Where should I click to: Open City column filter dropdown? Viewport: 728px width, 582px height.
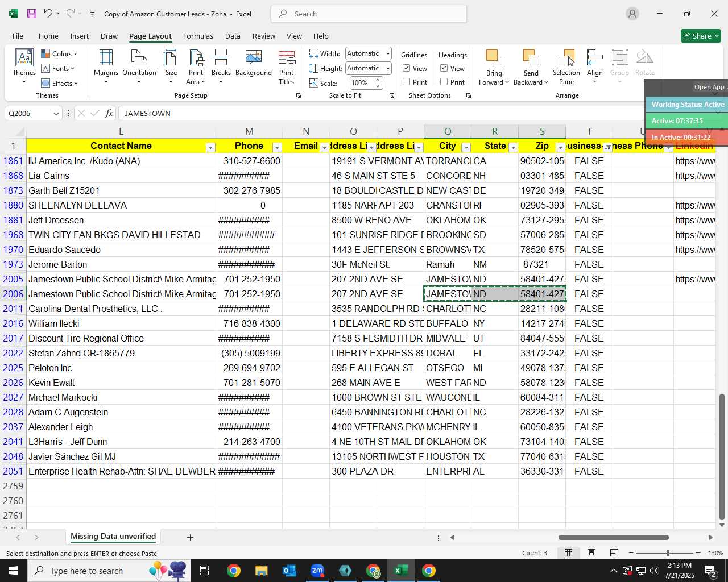pos(466,147)
